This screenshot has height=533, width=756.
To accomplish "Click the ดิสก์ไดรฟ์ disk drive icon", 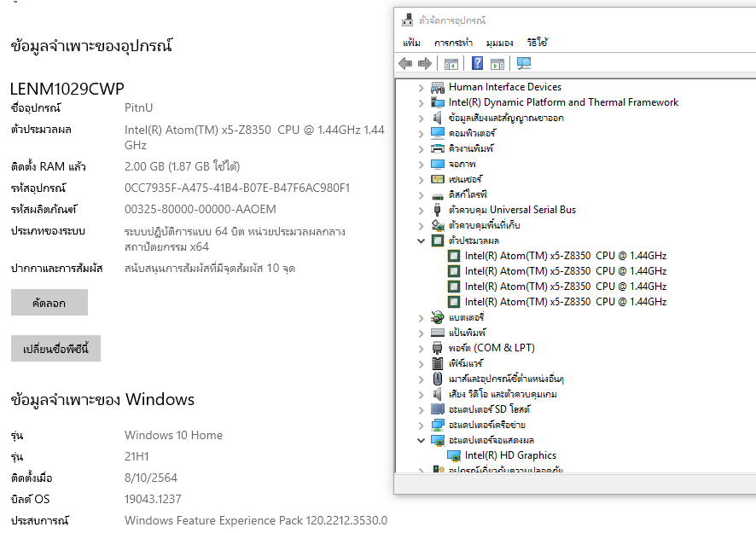I will [438, 195].
